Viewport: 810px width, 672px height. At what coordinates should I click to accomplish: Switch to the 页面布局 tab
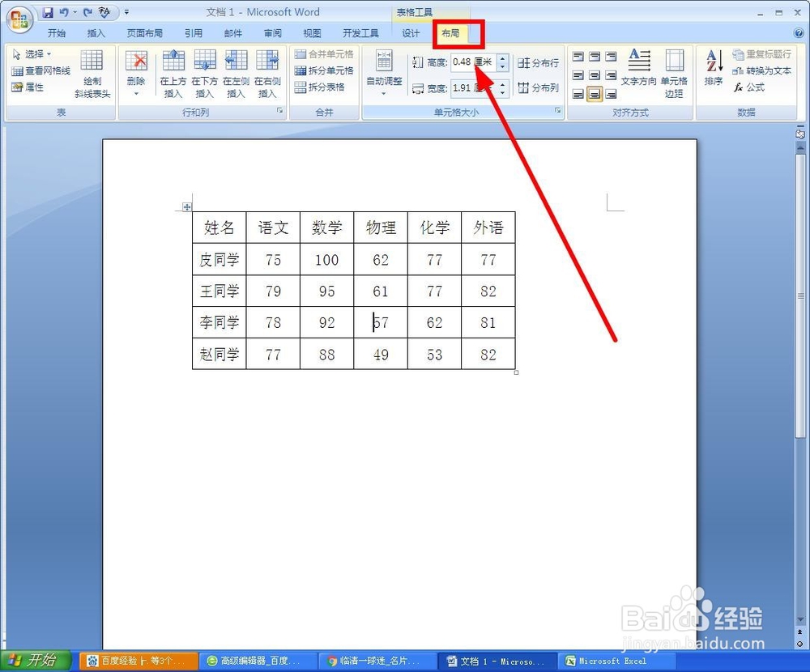point(145,33)
